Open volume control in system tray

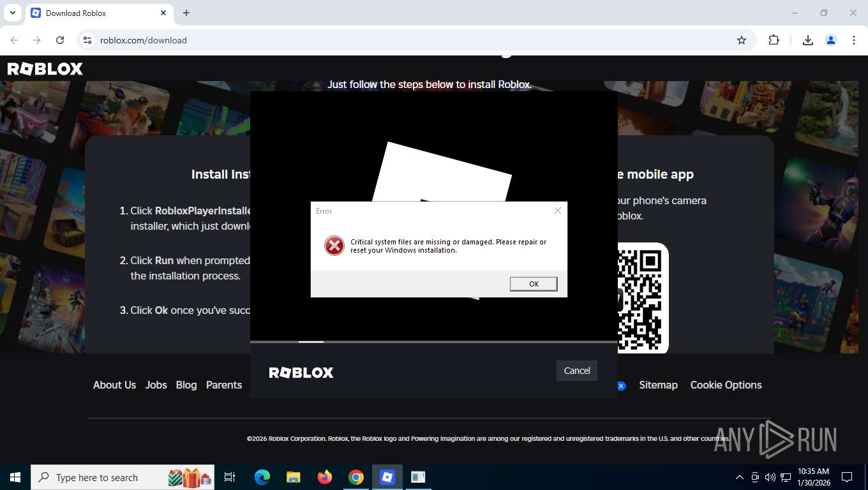coord(770,477)
